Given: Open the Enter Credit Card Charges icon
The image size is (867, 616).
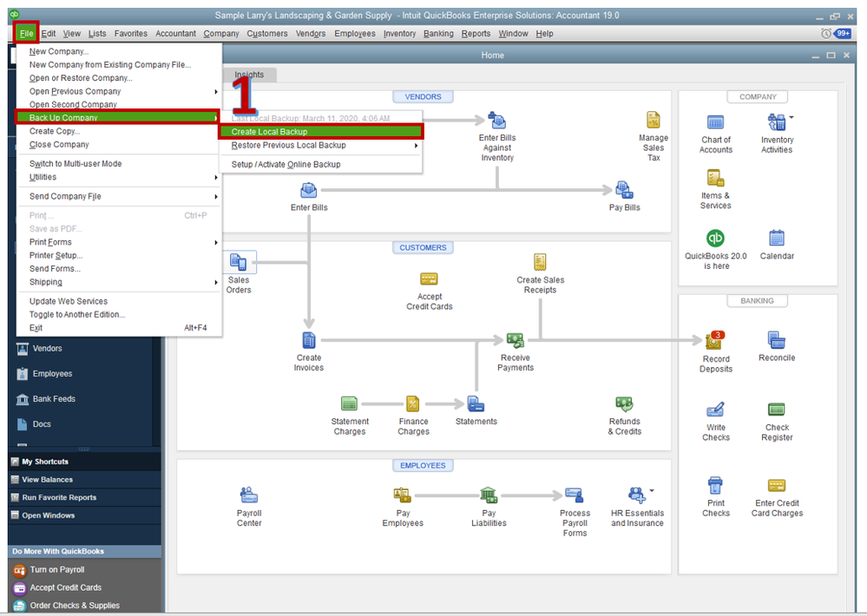Looking at the screenshot, I should [x=777, y=486].
